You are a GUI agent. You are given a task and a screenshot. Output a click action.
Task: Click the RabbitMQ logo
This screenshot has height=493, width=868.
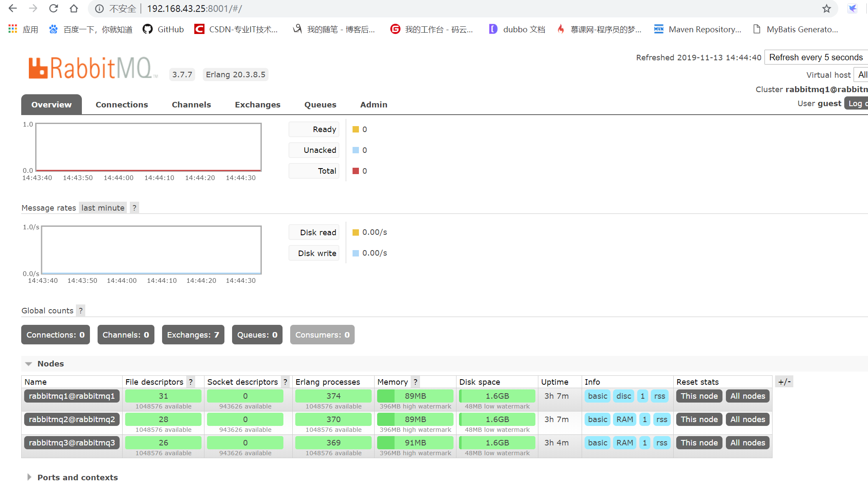90,68
